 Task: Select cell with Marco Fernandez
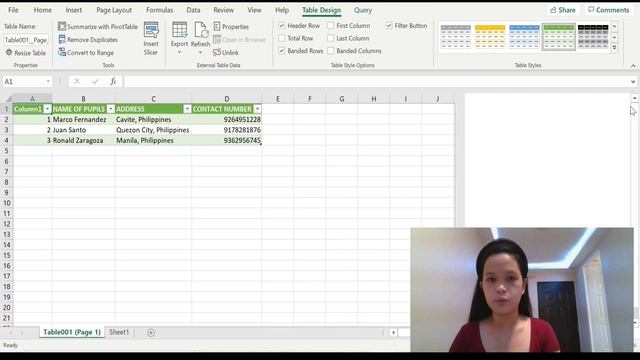pos(83,120)
